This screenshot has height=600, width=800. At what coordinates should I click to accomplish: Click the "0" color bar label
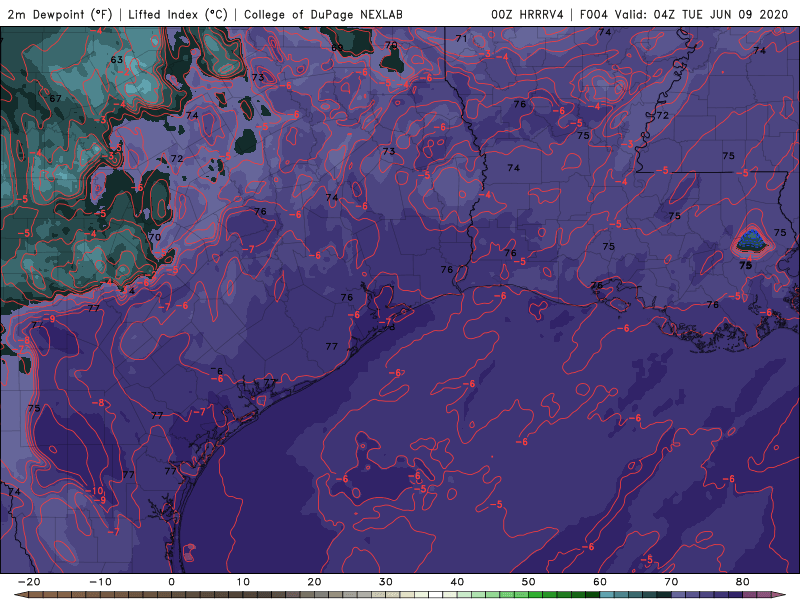pyautogui.click(x=171, y=582)
